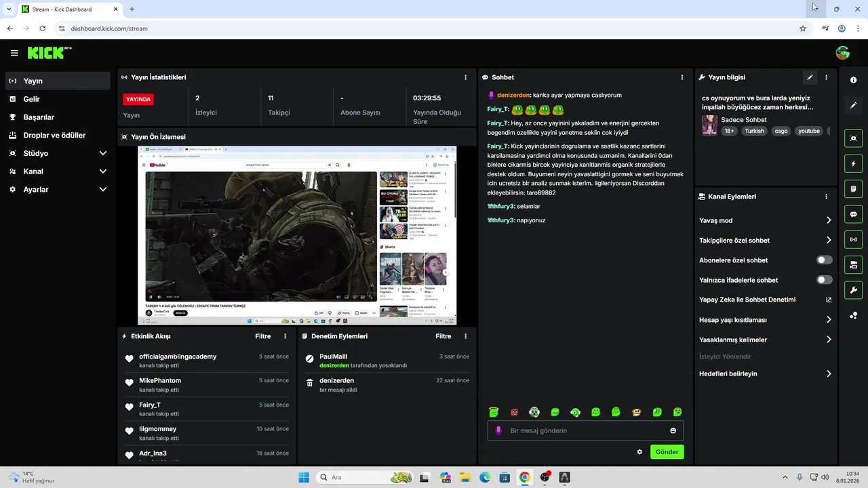The image size is (868, 488).
Task: Select Yayın in the sidebar
Action: coord(58,81)
